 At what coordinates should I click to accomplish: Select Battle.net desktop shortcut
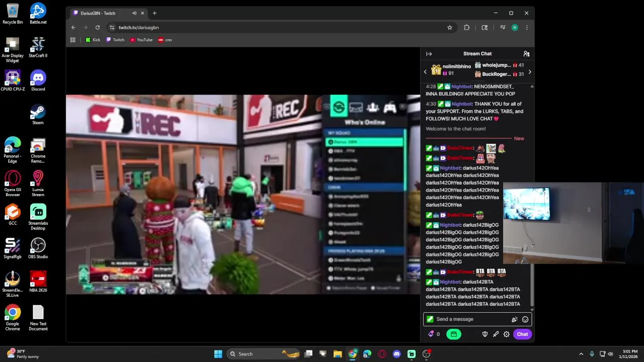pyautogui.click(x=38, y=14)
